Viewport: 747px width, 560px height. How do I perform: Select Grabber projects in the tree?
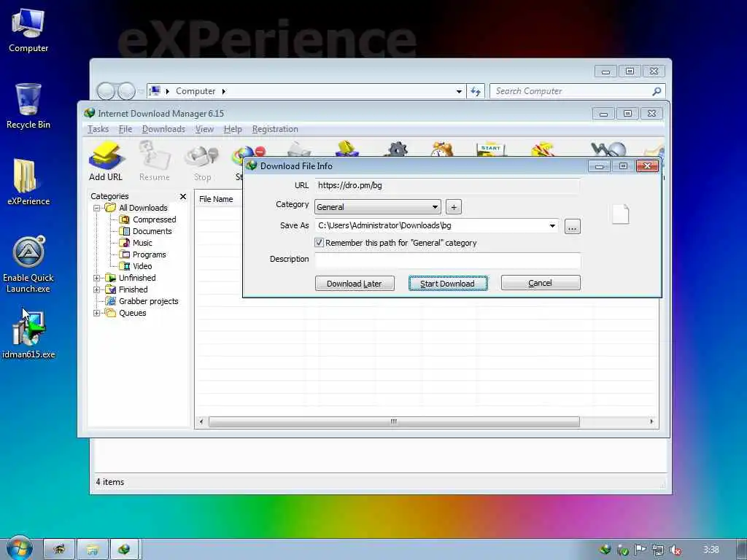click(148, 301)
